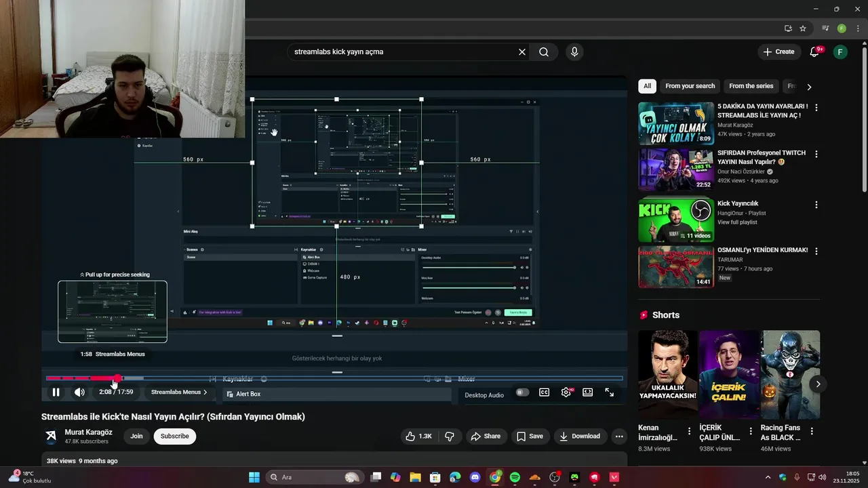Bookmark this page with the star
This screenshot has width=868, height=488.
tap(803, 28)
